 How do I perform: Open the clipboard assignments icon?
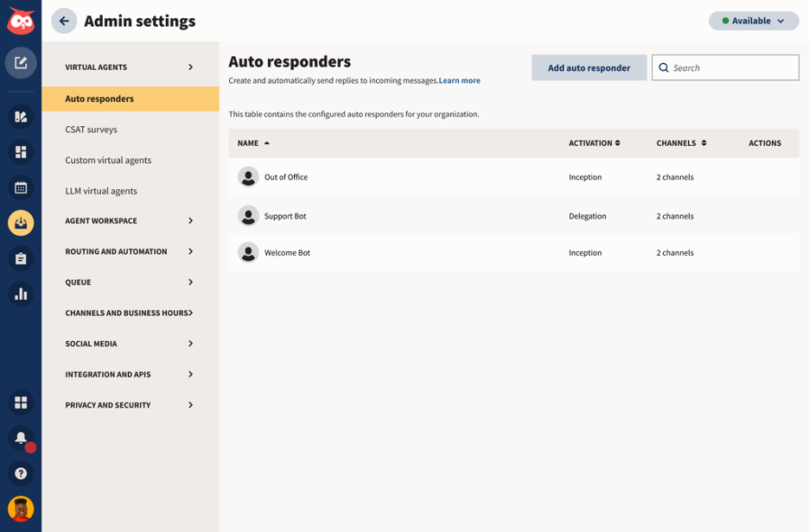[21, 259]
